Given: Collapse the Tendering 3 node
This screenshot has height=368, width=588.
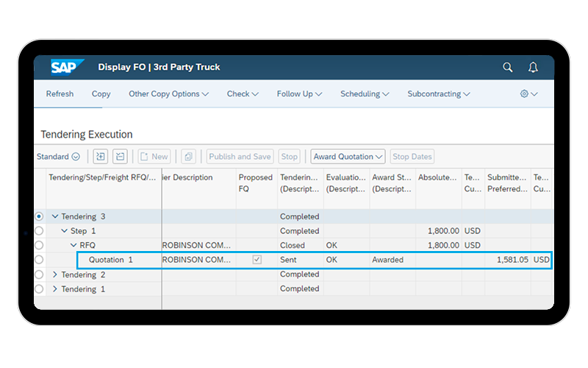Looking at the screenshot, I should [55, 216].
